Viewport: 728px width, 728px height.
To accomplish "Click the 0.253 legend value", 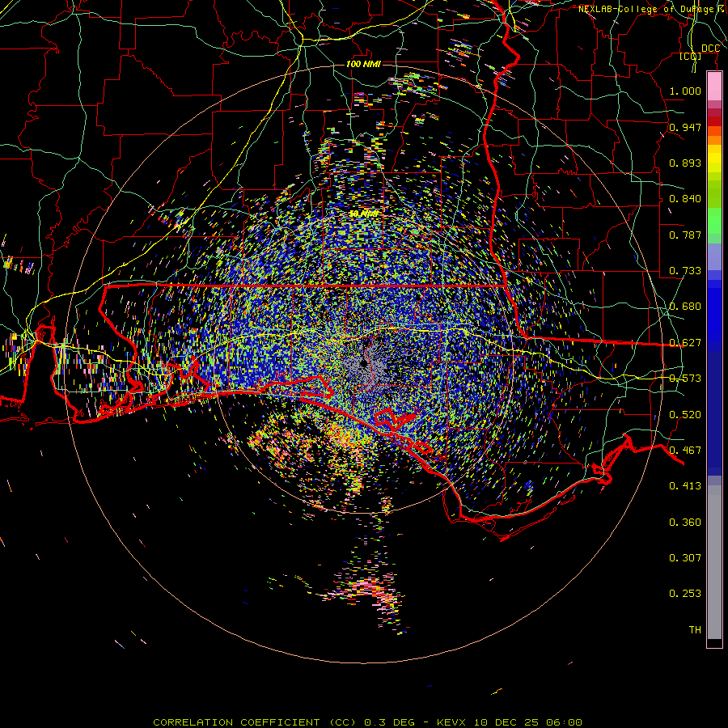I will point(685,594).
